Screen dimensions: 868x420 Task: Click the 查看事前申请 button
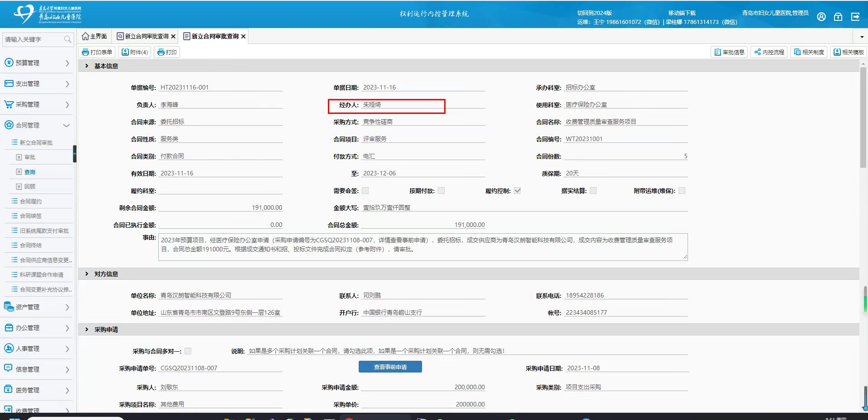[390, 367]
